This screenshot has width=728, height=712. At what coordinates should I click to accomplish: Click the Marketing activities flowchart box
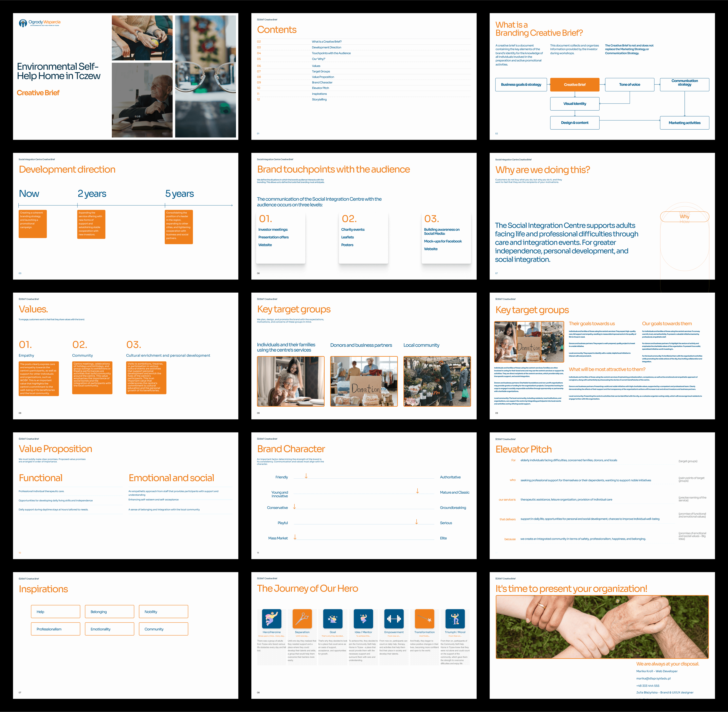point(684,123)
